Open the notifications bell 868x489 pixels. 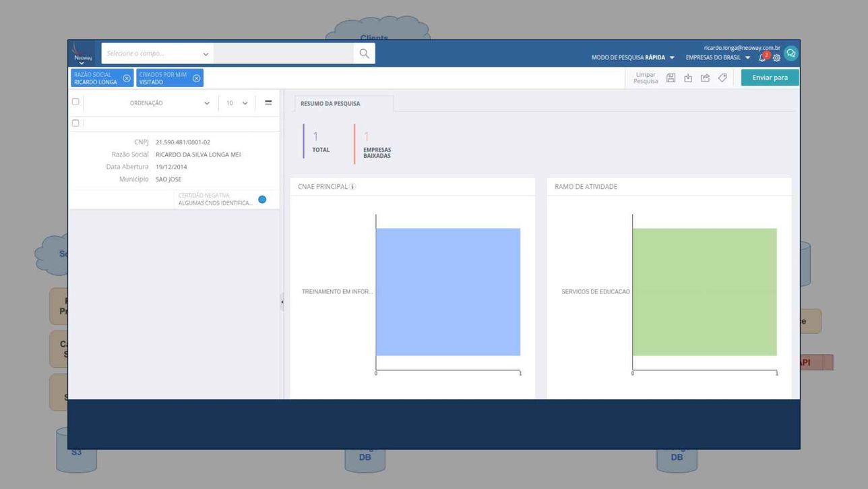click(x=762, y=58)
